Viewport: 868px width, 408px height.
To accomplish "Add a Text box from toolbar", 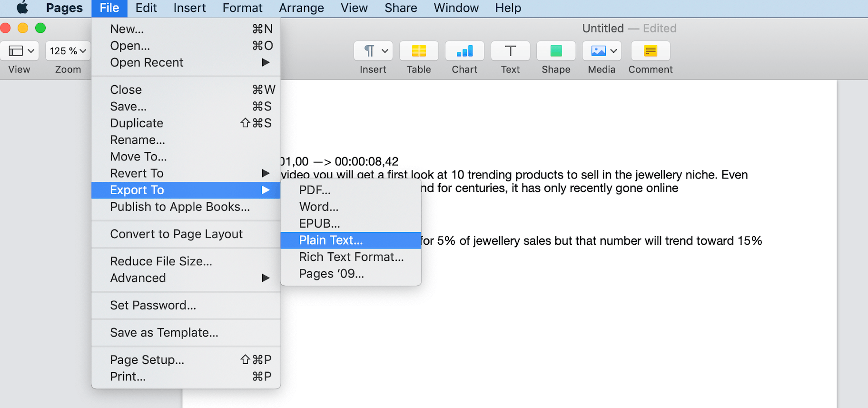I will (x=510, y=51).
